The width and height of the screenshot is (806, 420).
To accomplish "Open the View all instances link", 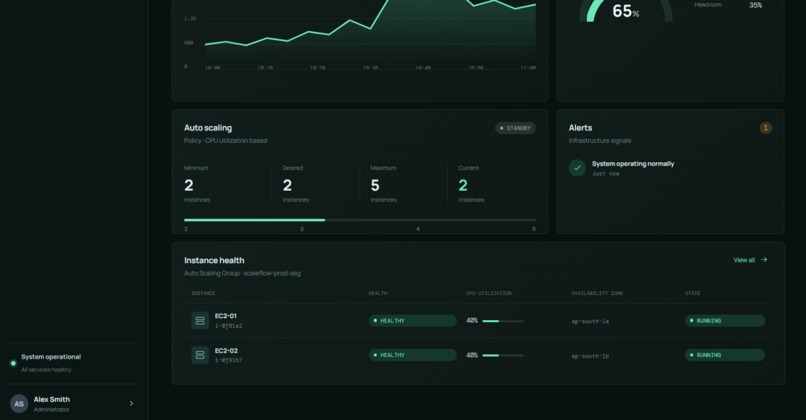I will (x=750, y=260).
